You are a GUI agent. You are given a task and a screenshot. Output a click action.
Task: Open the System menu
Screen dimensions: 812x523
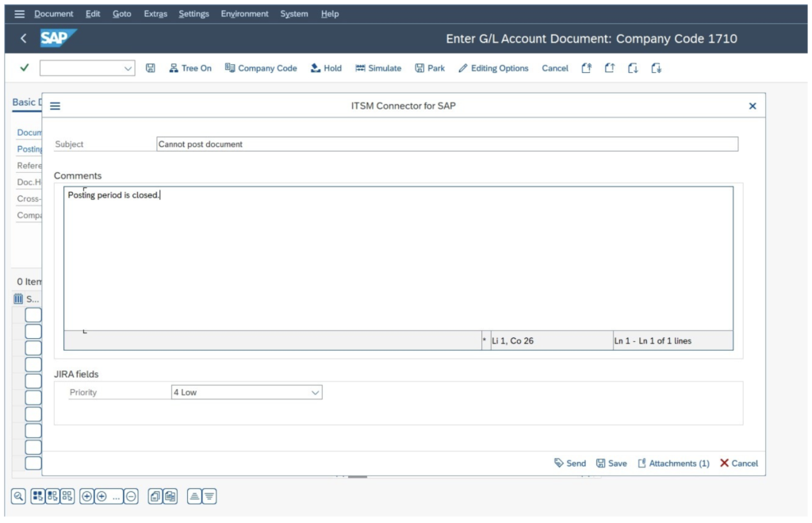click(294, 14)
